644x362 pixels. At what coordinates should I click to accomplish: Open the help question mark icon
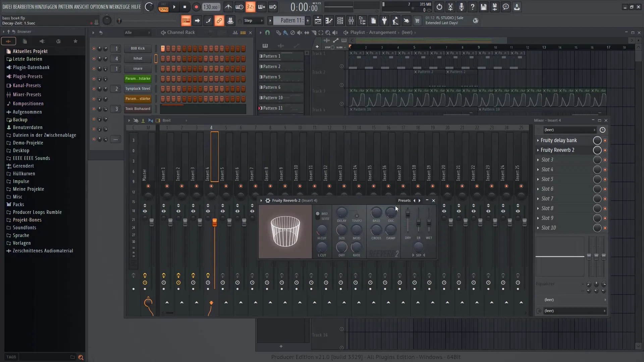pyautogui.click(x=473, y=7)
